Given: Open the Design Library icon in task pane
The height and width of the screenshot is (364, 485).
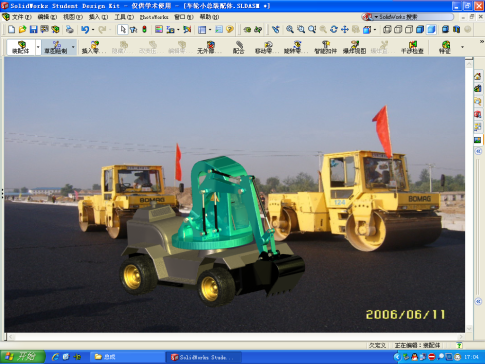Looking at the screenshot, I should pyautogui.click(x=478, y=89).
